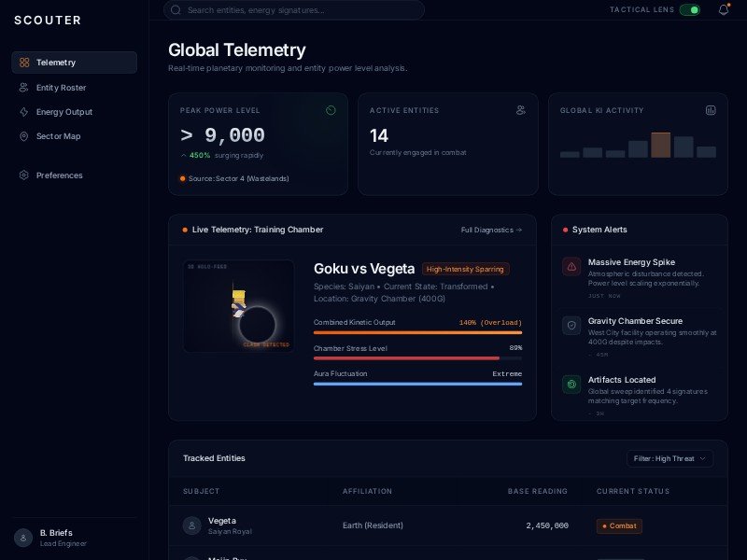747x560 pixels.
Task: Click the Combat status badge for Vegeta
Action: (619, 526)
